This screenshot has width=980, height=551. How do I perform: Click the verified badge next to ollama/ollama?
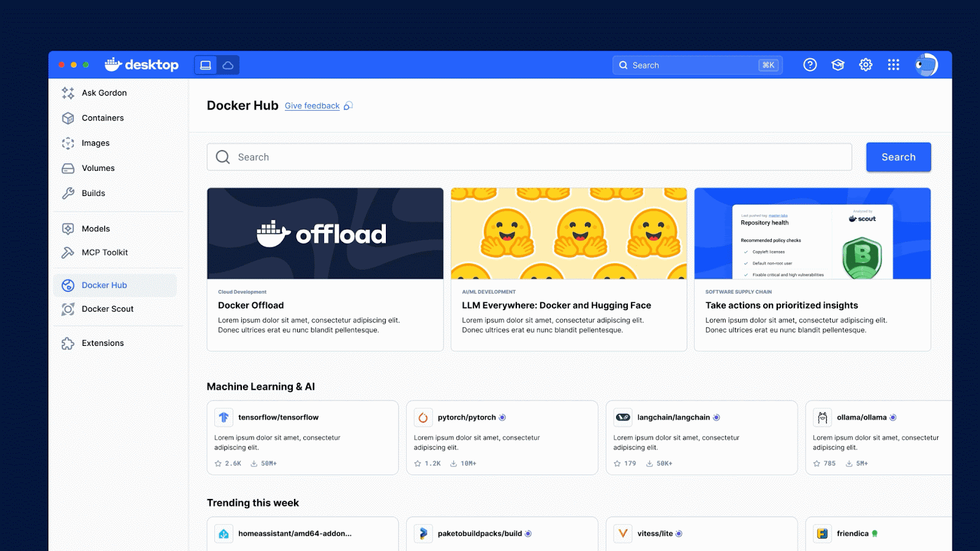(x=893, y=418)
